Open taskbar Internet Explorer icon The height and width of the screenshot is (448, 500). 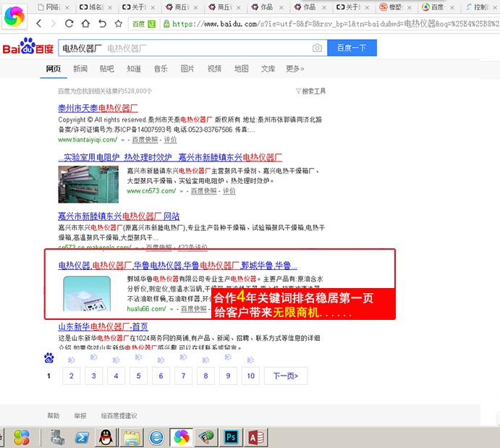coord(156,437)
